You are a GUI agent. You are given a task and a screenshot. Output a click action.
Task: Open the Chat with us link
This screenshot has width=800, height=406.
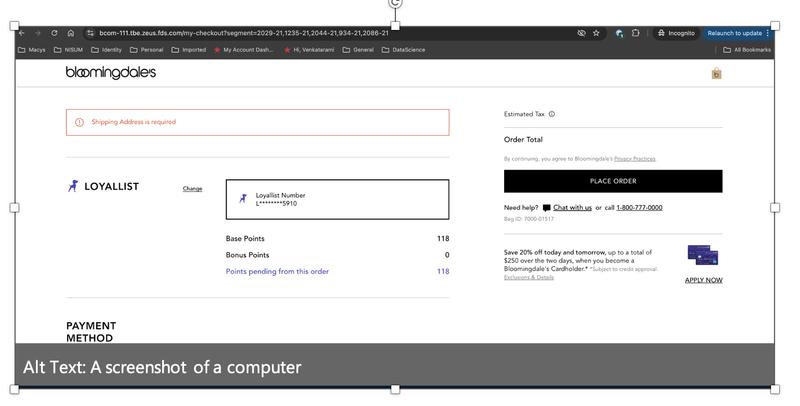point(572,208)
